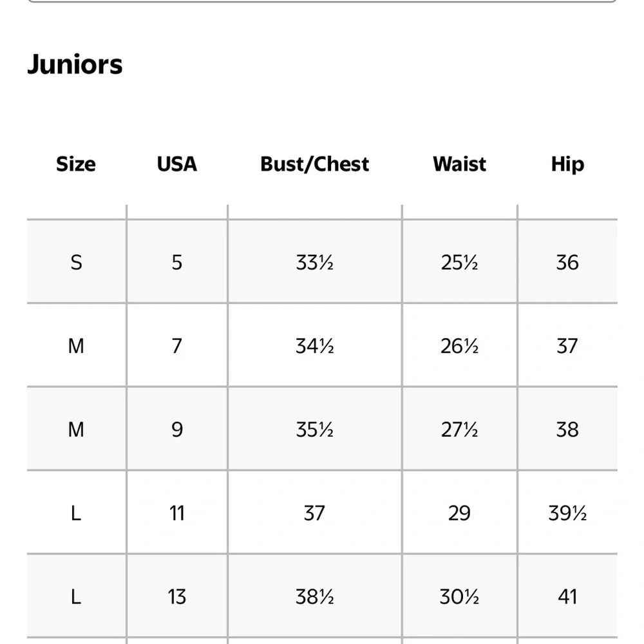Select the 39½ hip value
Viewport: 644px width, 644px height.
[567, 513]
